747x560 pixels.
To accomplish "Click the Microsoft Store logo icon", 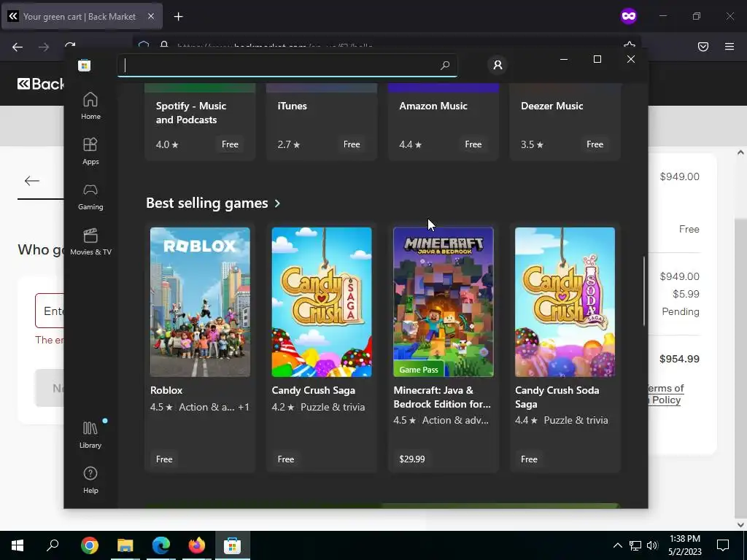I will point(85,65).
